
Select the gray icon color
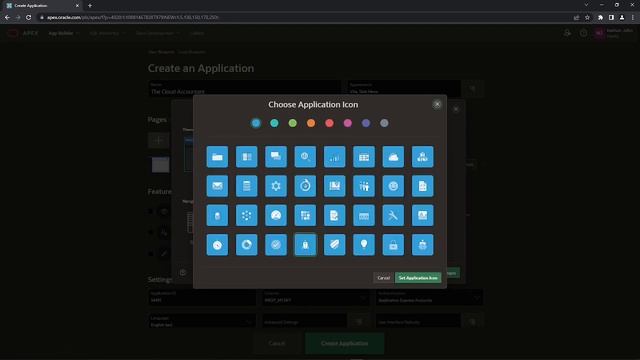pos(384,123)
